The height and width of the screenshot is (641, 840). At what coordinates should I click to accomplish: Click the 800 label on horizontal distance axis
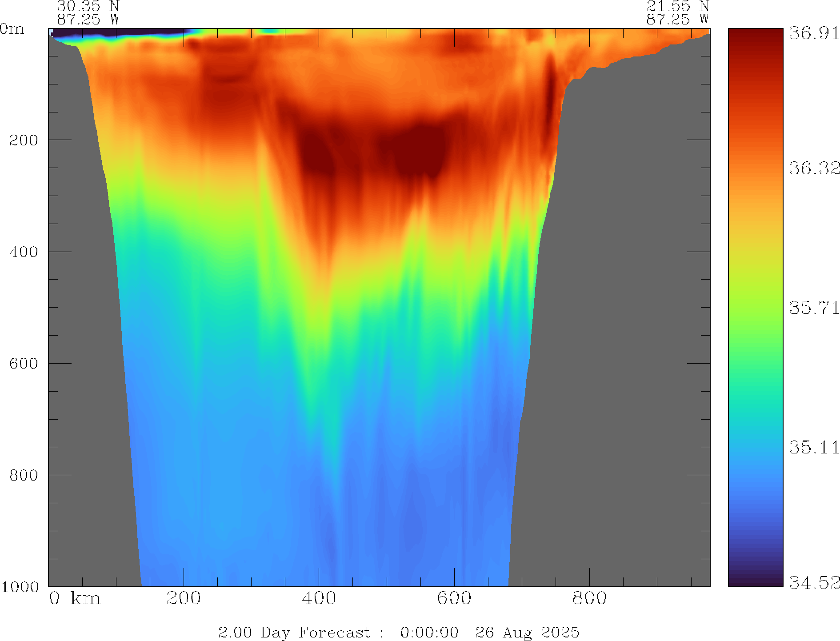(x=589, y=599)
